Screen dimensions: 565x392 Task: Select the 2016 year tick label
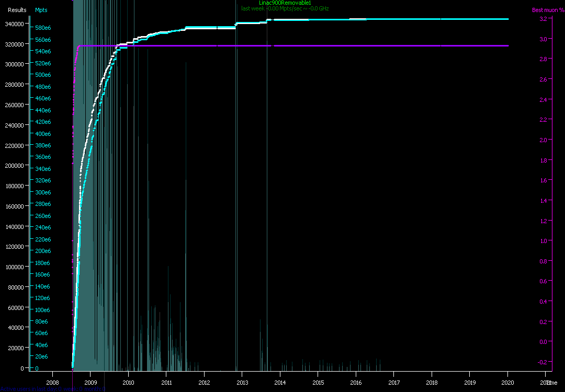pyautogui.click(x=356, y=382)
